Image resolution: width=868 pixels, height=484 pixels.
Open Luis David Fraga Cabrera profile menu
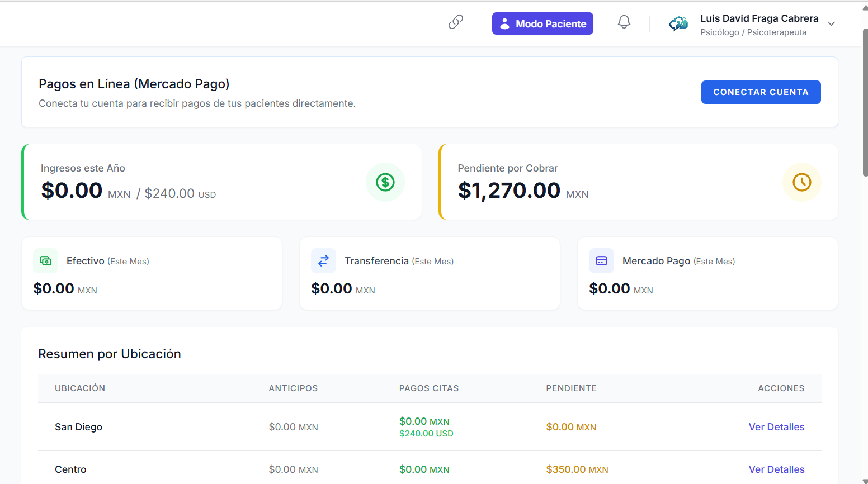click(759, 19)
